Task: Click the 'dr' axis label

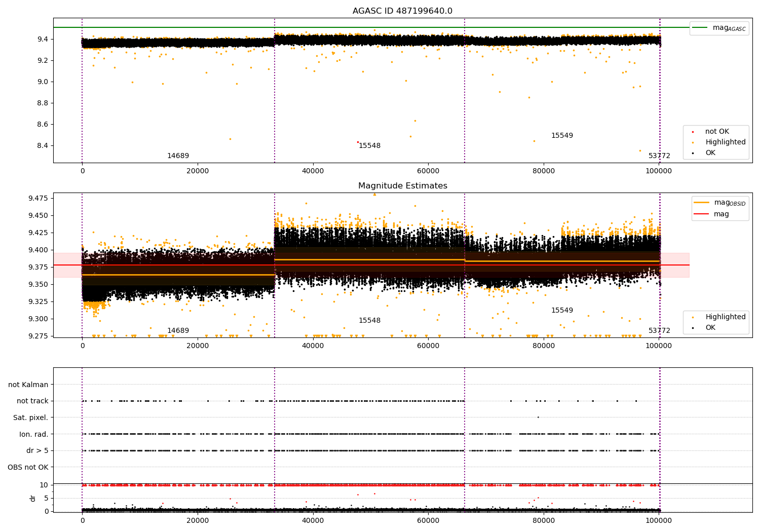Action: (x=33, y=498)
